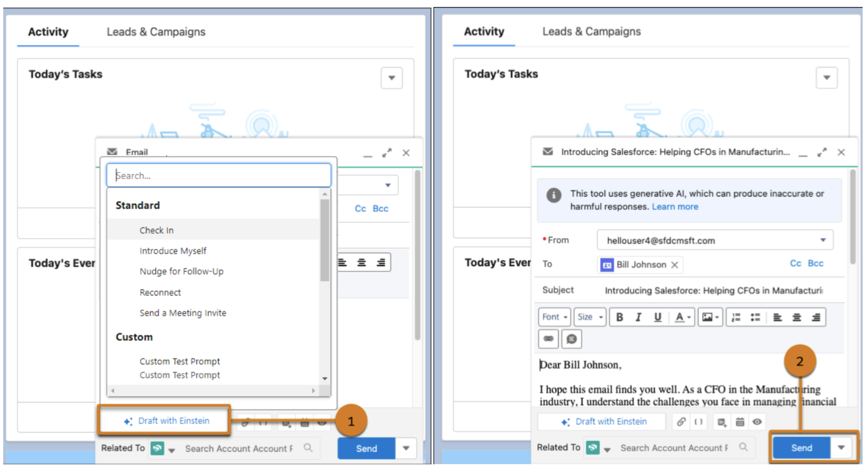The width and height of the screenshot is (868, 476).
Task: Open From address dropdown hellouser4@sfdcmsft.com
Action: point(715,240)
